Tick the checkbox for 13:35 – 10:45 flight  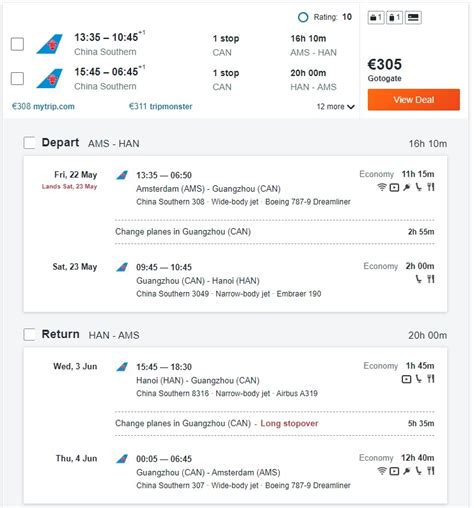pos(17,44)
